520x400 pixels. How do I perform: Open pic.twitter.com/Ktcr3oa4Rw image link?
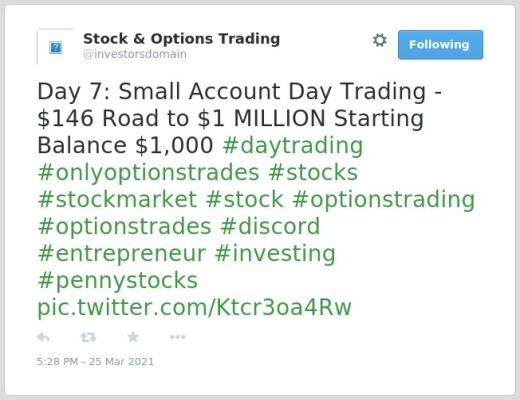click(194, 307)
